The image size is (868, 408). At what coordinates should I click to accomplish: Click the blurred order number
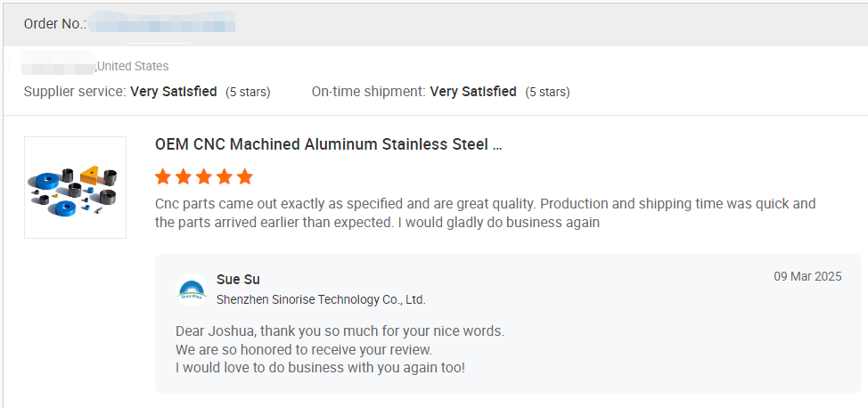point(160,23)
